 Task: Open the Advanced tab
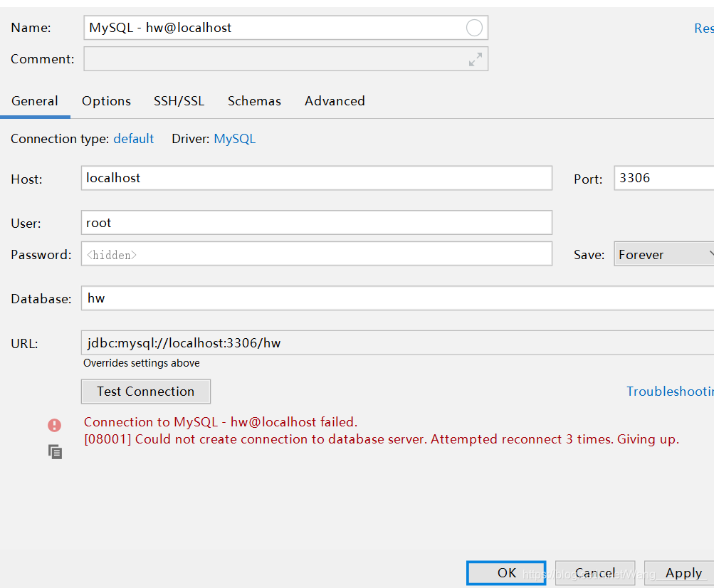pos(335,100)
